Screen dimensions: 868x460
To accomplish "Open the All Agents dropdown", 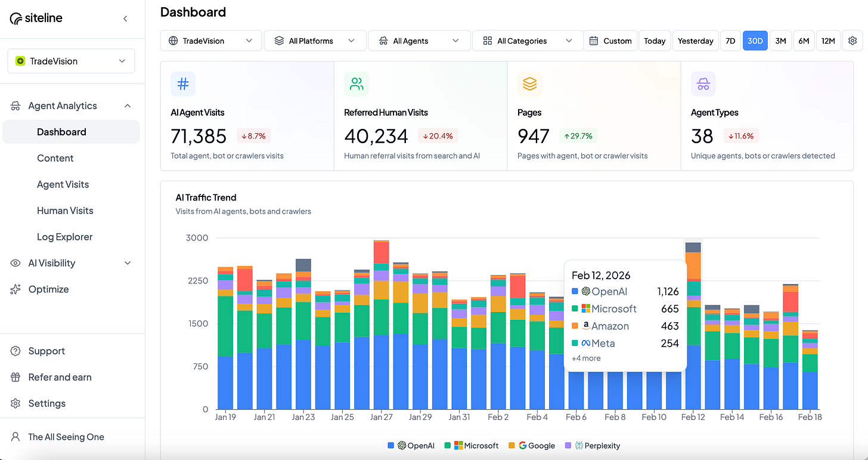I will click(419, 41).
